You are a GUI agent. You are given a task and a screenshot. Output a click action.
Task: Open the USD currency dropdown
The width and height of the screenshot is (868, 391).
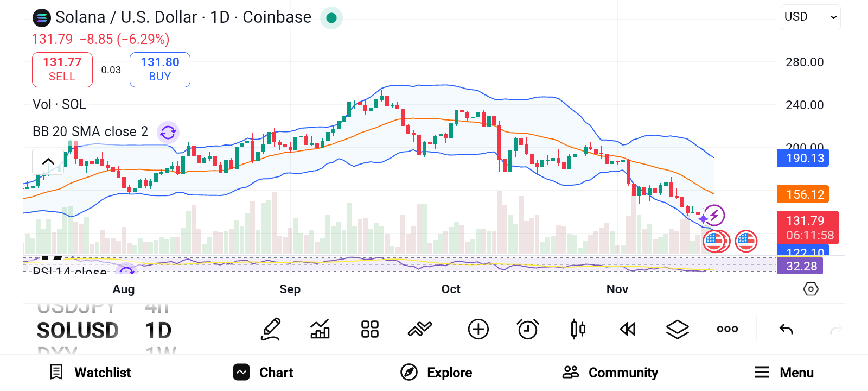click(x=810, y=17)
